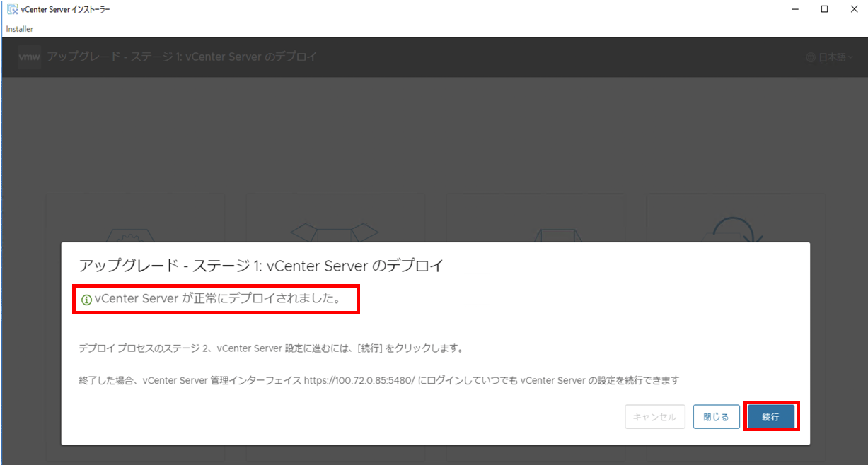
Task: Click the open box icon on second card
Action: point(335,232)
